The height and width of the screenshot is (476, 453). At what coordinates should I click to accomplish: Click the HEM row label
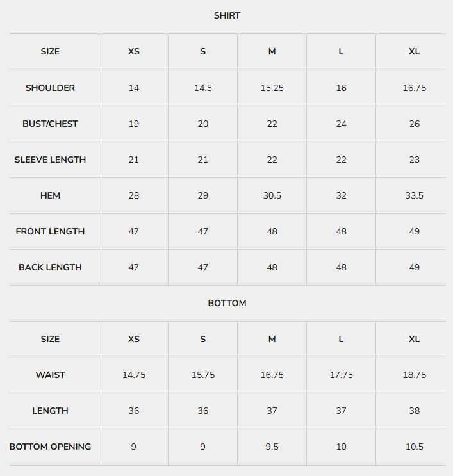[50, 195]
